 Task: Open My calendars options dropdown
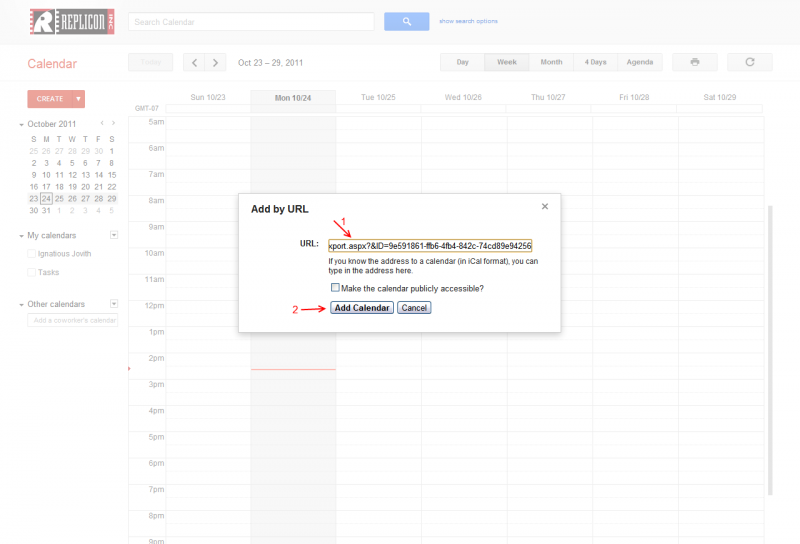[114, 235]
